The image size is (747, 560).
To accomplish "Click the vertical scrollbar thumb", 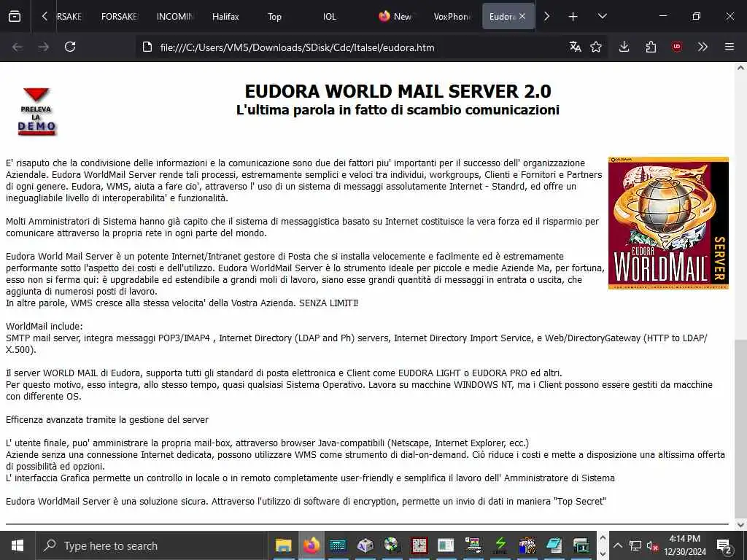I will point(740,429).
